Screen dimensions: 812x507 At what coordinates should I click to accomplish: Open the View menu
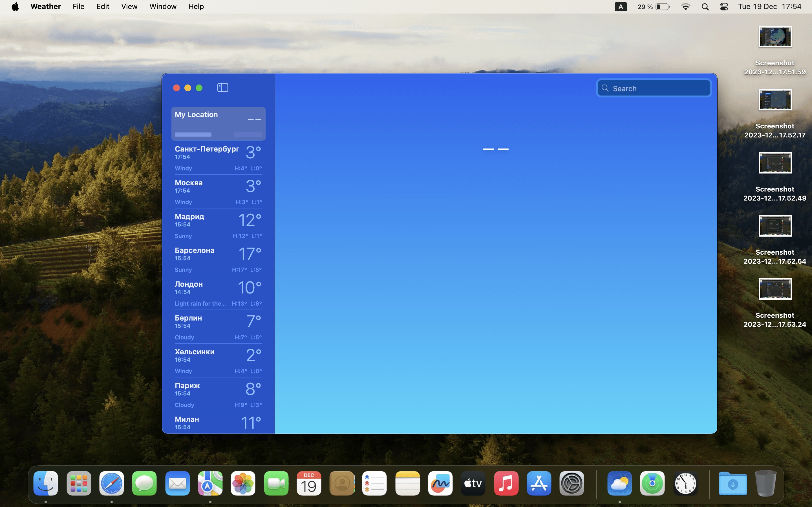coord(129,6)
